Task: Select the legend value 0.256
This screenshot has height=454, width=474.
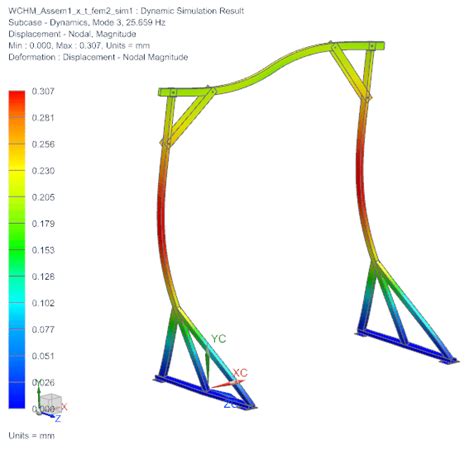Action: 43,144
